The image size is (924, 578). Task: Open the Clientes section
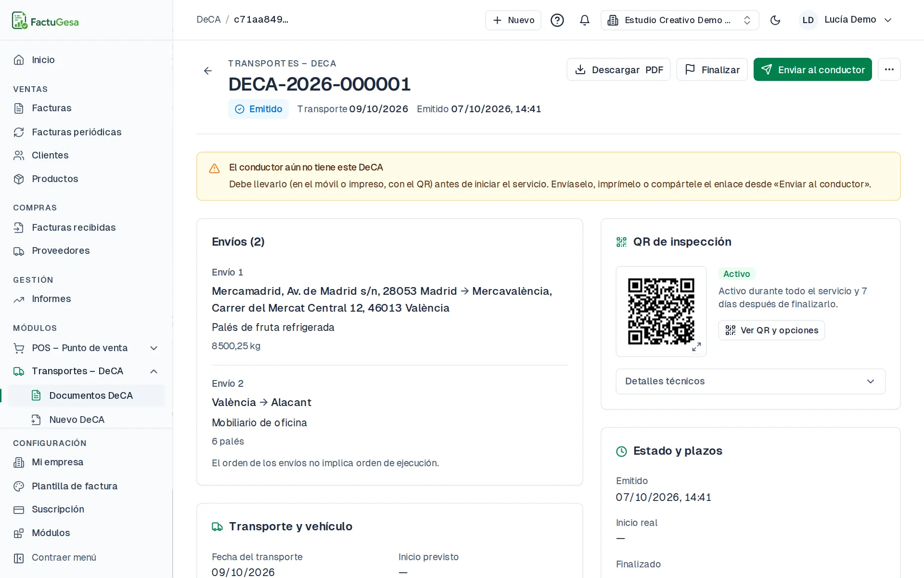(86, 155)
